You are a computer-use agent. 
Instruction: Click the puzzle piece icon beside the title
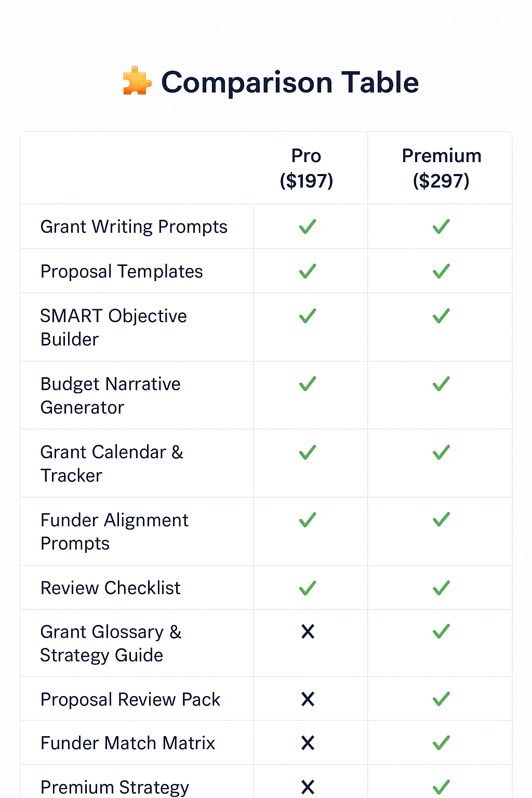(x=137, y=82)
